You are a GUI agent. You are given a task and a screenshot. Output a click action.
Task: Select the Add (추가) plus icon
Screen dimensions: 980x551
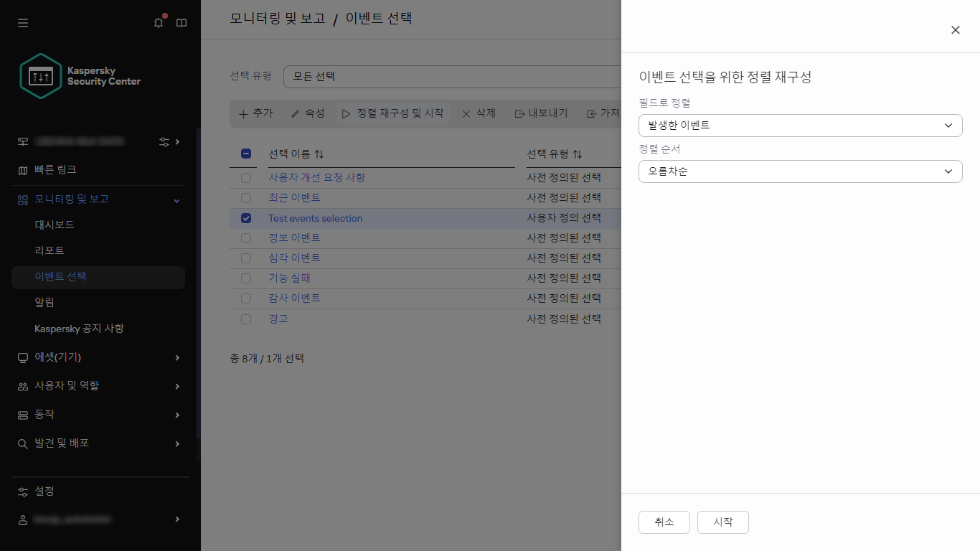(242, 113)
